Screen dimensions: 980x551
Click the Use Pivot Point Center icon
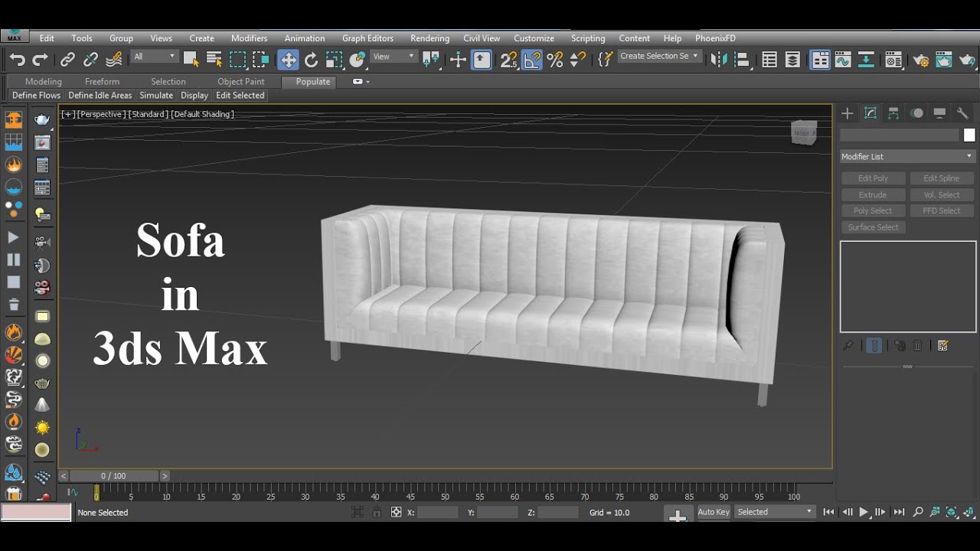coord(431,60)
